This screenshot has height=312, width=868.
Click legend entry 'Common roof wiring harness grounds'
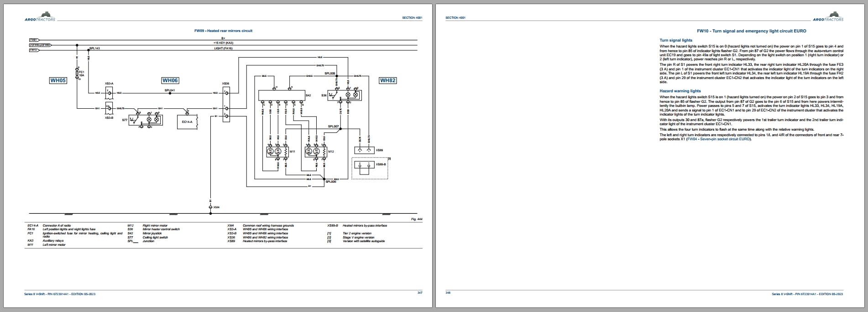pos(268,226)
